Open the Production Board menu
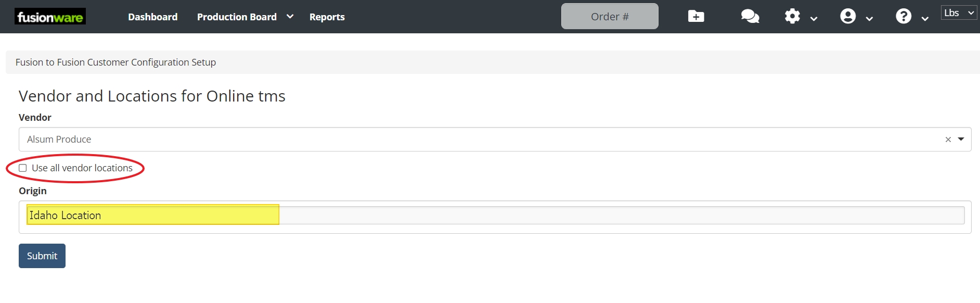 (237, 17)
